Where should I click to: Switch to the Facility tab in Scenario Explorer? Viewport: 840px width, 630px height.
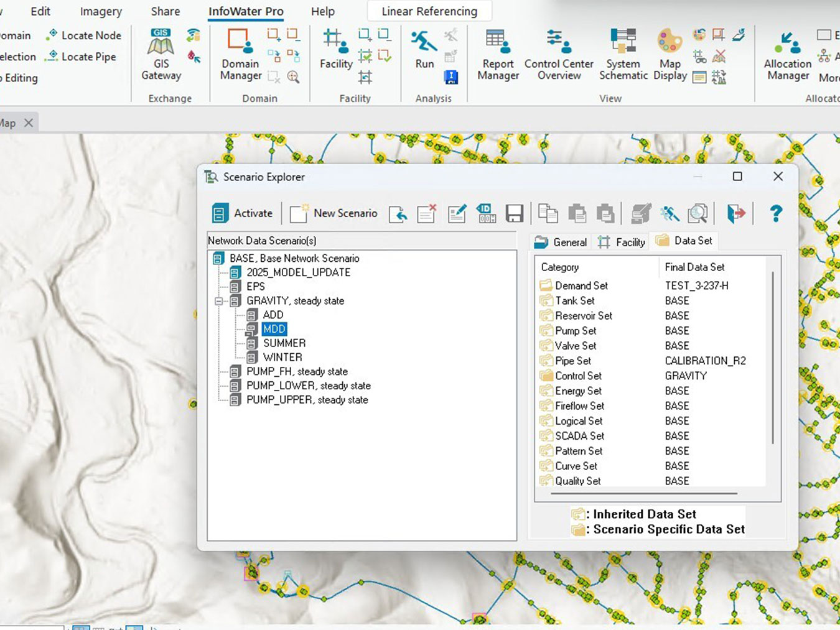tap(622, 242)
